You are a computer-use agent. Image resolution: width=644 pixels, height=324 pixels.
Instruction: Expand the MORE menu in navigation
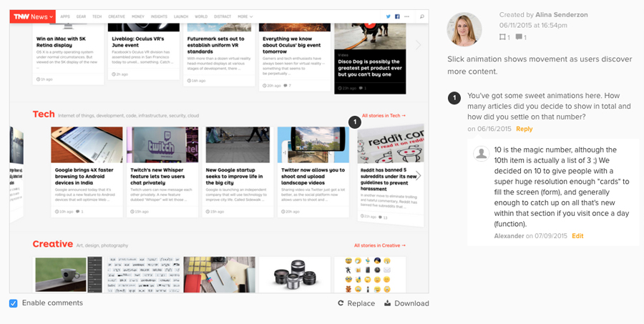(x=245, y=16)
